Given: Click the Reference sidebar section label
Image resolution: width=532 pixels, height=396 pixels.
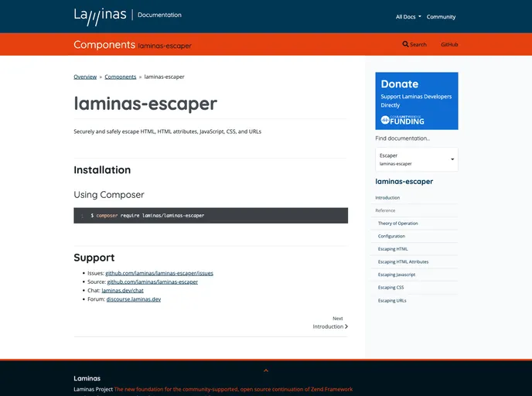Looking at the screenshot, I should click(x=385, y=210).
